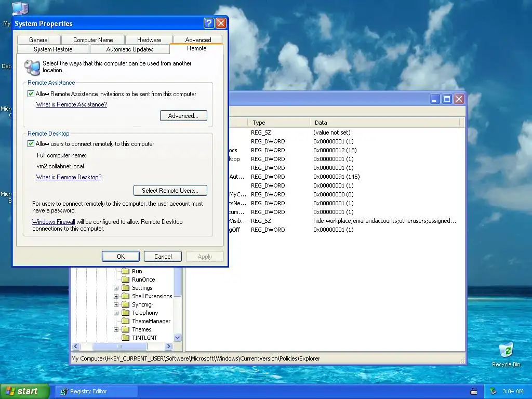Select the Shell Extensions folder icon
This screenshot has height=399, width=532.
coord(126,296)
